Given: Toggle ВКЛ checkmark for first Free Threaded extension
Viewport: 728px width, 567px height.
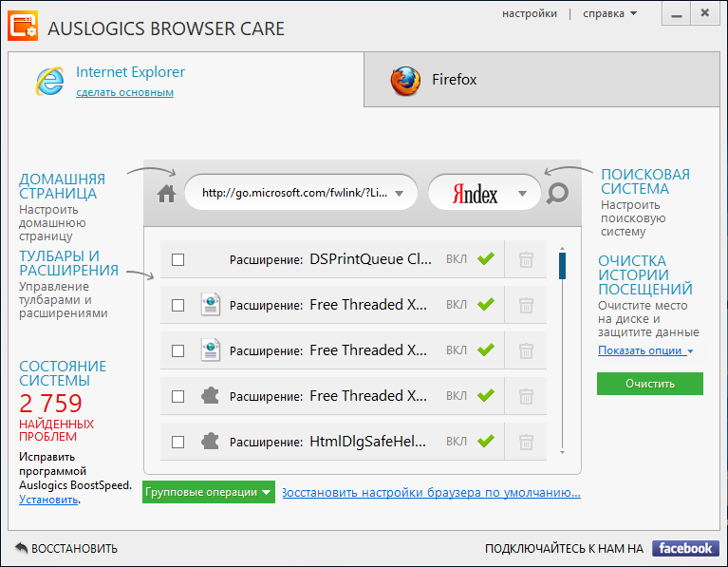Looking at the screenshot, I should 486,304.
